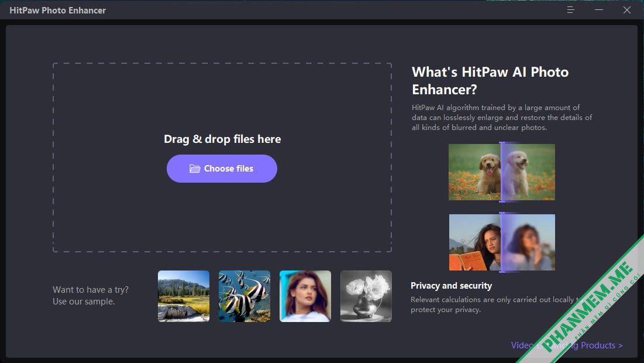Open the hamburger menu in the title bar

click(x=570, y=10)
